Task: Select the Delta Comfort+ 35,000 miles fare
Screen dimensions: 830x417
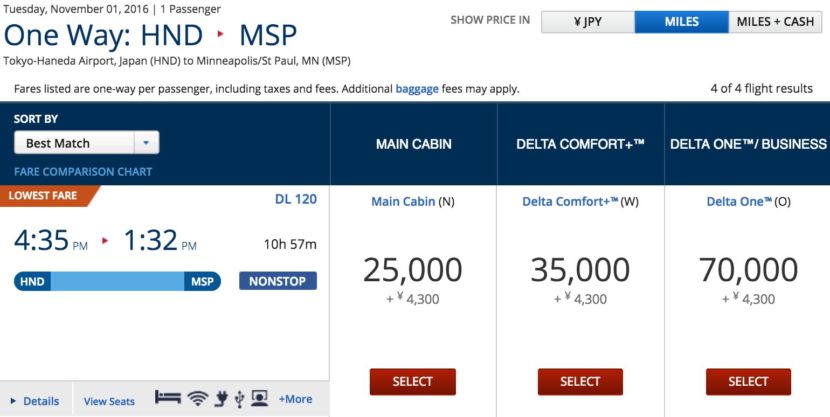Action: pyautogui.click(x=580, y=381)
